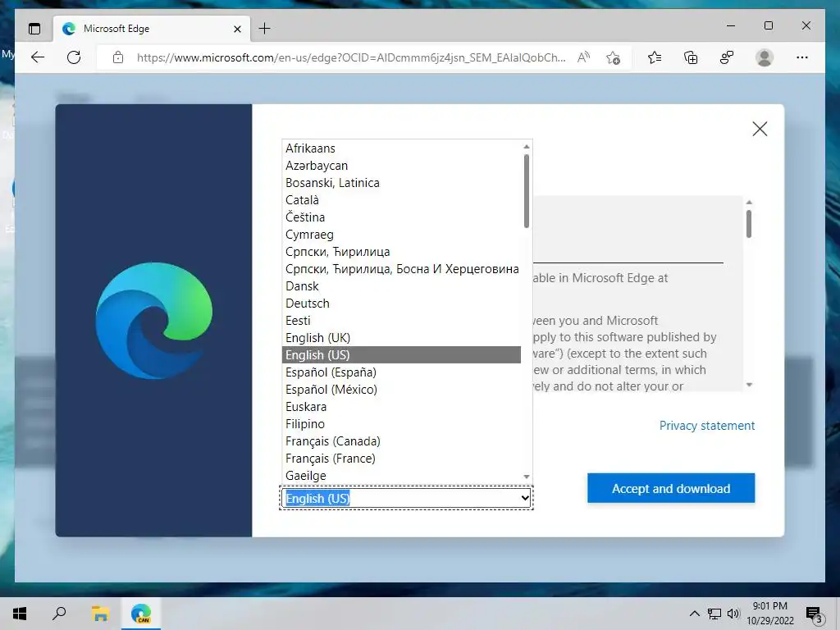Screen dimensions: 840x630
Task: Open taskbar search magnifier
Action: pyautogui.click(x=59, y=614)
